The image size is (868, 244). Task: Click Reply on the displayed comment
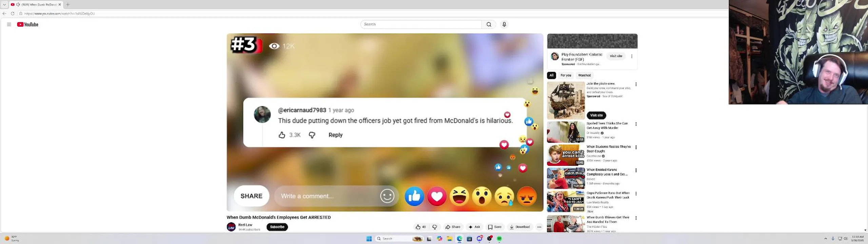click(335, 135)
